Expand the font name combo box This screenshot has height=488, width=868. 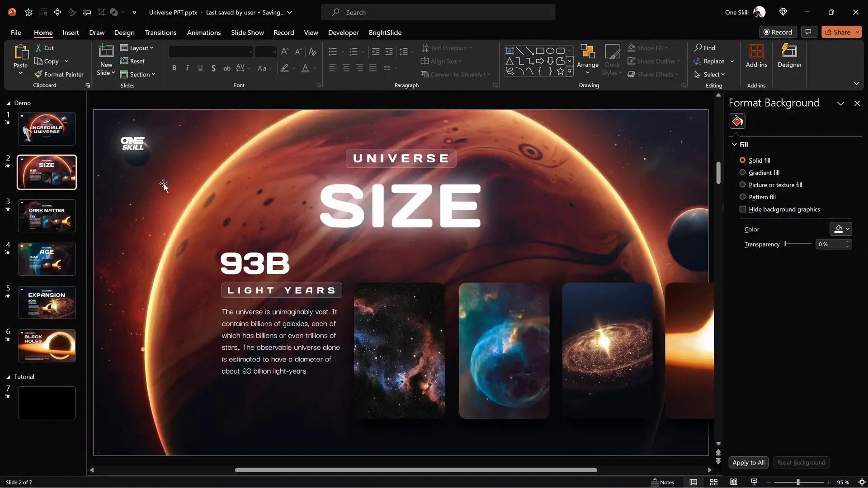tap(250, 52)
